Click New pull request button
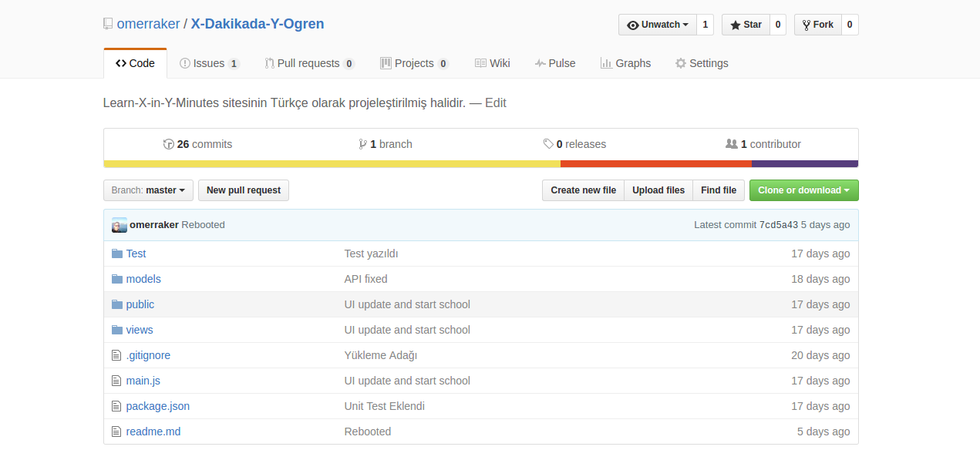 pos(244,190)
